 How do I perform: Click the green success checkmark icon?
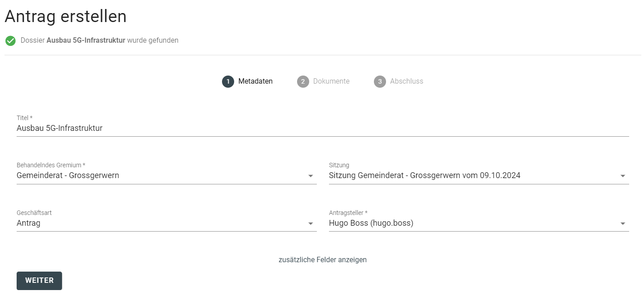point(10,41)
